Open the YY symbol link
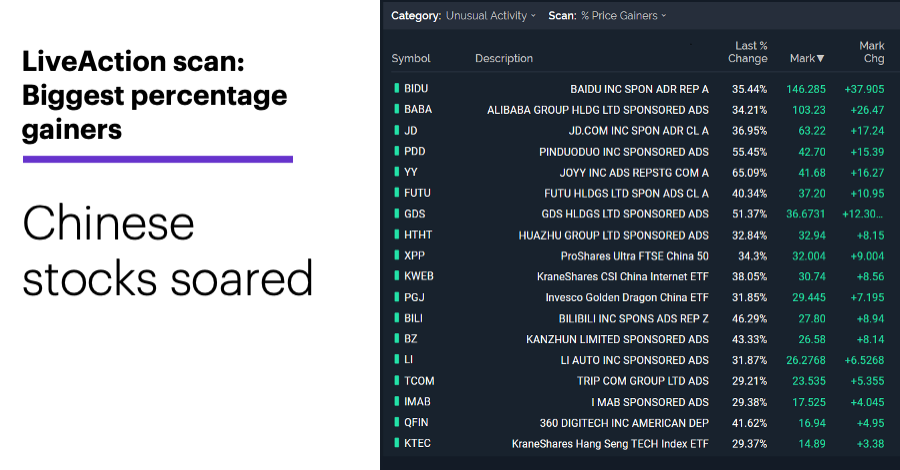This screenshot has height=470, width=900. [411, 172]
